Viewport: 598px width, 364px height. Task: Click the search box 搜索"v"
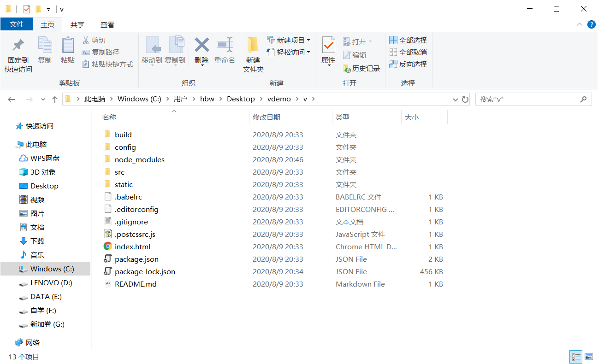click(533, 99)
